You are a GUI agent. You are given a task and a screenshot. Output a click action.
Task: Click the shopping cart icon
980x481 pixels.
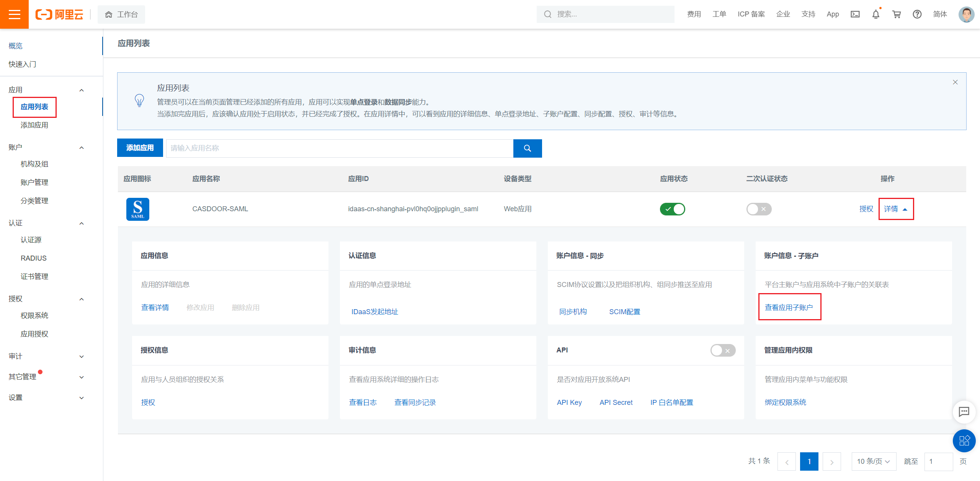tap(896, 14)
